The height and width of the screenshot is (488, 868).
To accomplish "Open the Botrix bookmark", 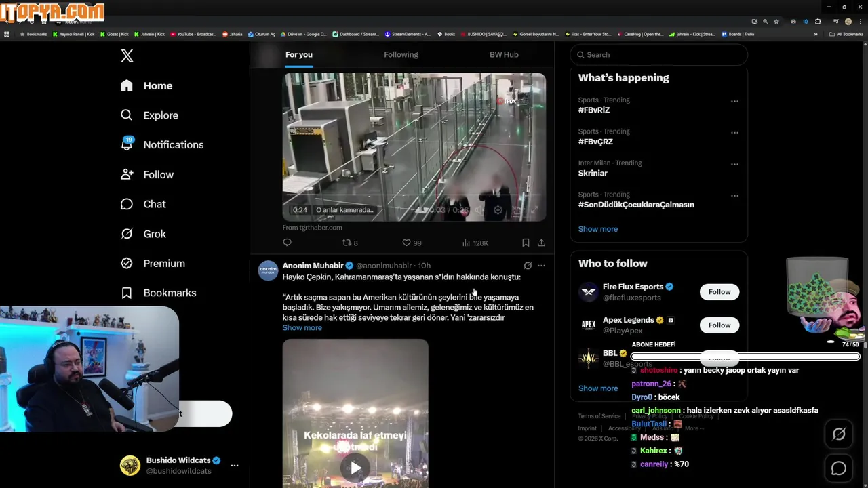I will 446,34.
